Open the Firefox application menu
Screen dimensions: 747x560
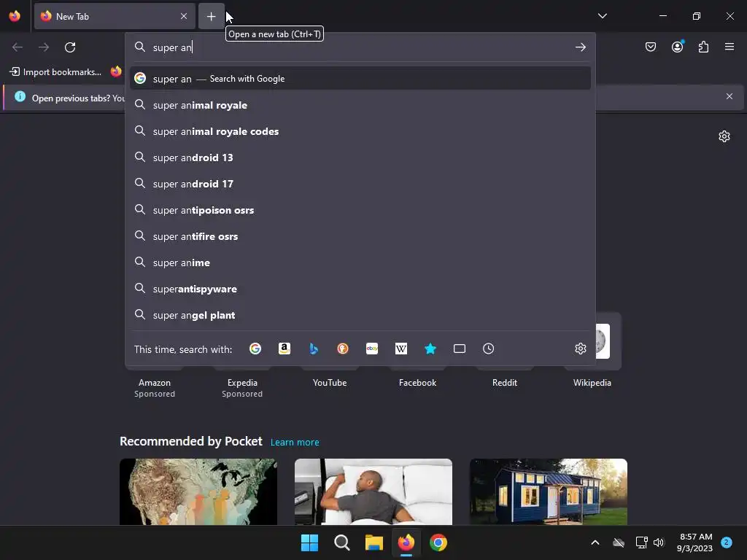[729, 47]
